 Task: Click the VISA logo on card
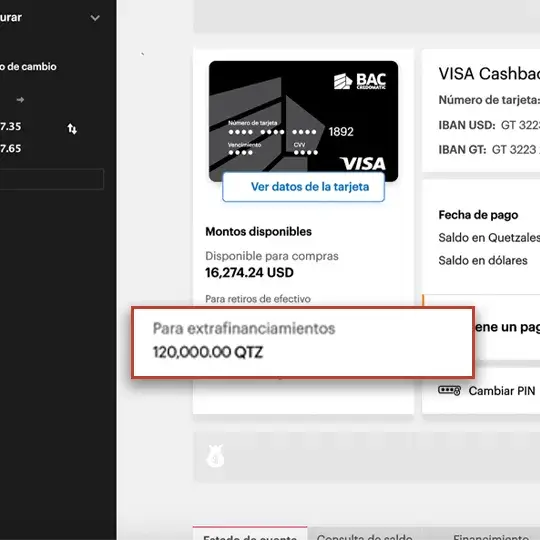click(362, 164)
